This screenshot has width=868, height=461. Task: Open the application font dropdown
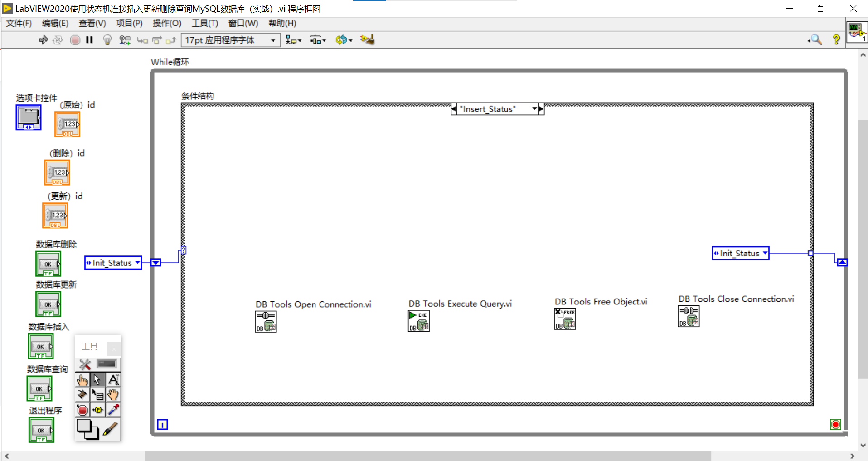272,40
